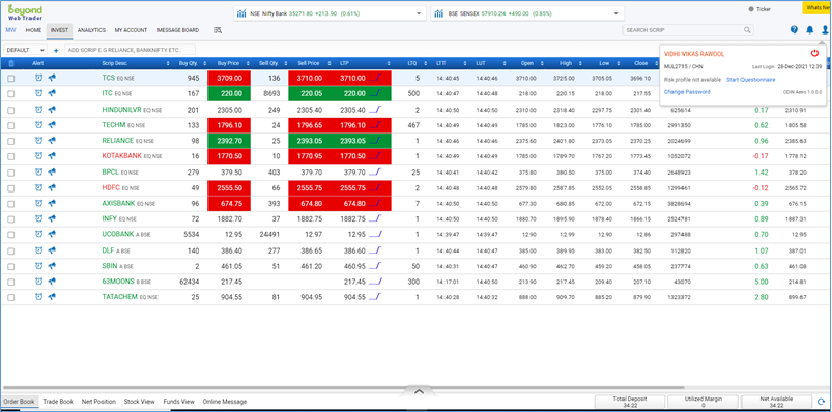832x412 pixels.
Task: Click refresh icon beside Net Available
Action: click(x=821, y=402)
